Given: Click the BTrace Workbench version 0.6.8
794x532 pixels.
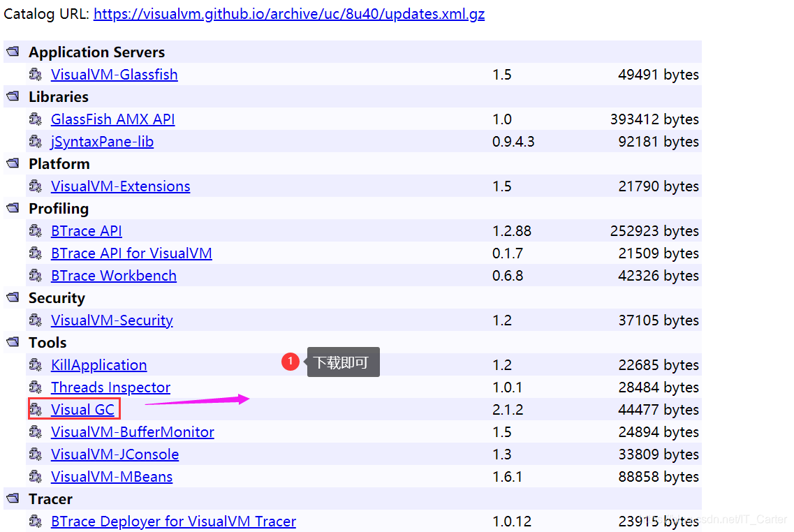Looking at the screenshot, I should [508, 276].
